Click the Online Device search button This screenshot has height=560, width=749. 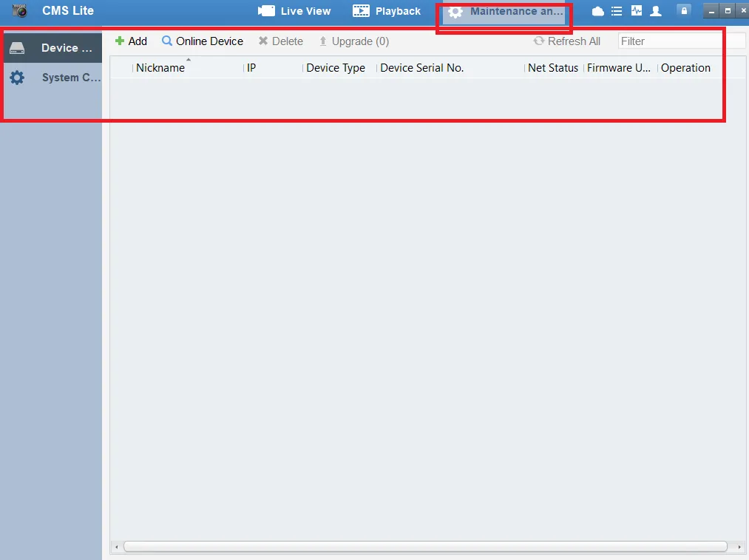coord(203,41)
